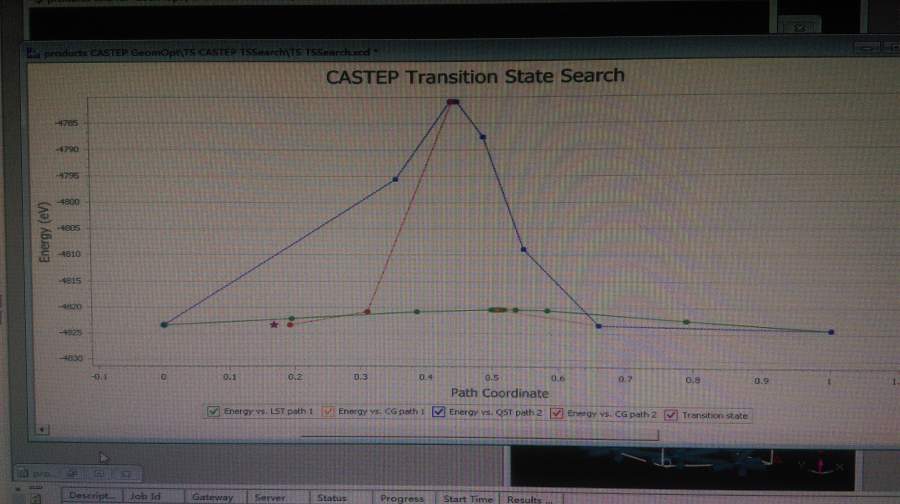Select the blue point near coordinate 0.65
Image resolution: width=900 pixels, height=504 pixels.
point(599,326)
